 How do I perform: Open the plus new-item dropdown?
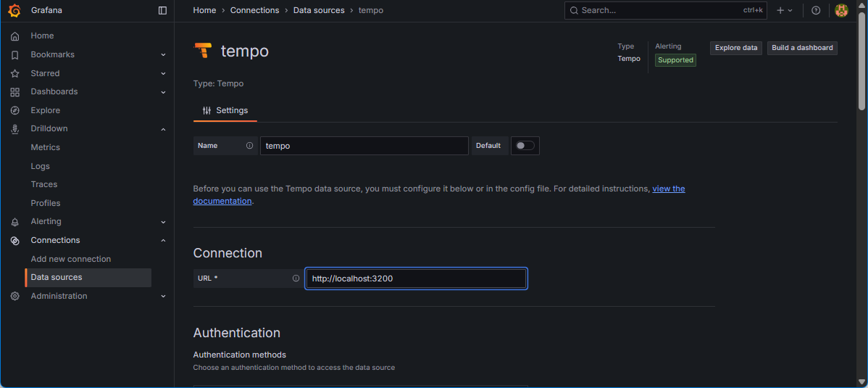tap(784, 10)
